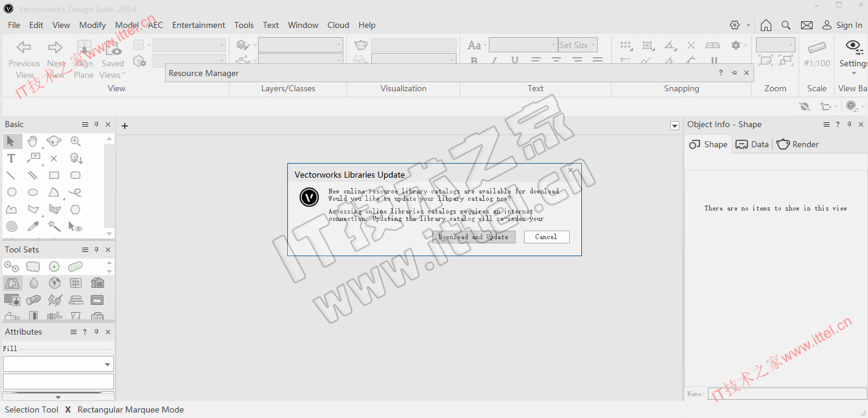This screenshot has height=418, width=868.
Task: Open help for the Resource Manager palette
Action: (x=721, y=73)
